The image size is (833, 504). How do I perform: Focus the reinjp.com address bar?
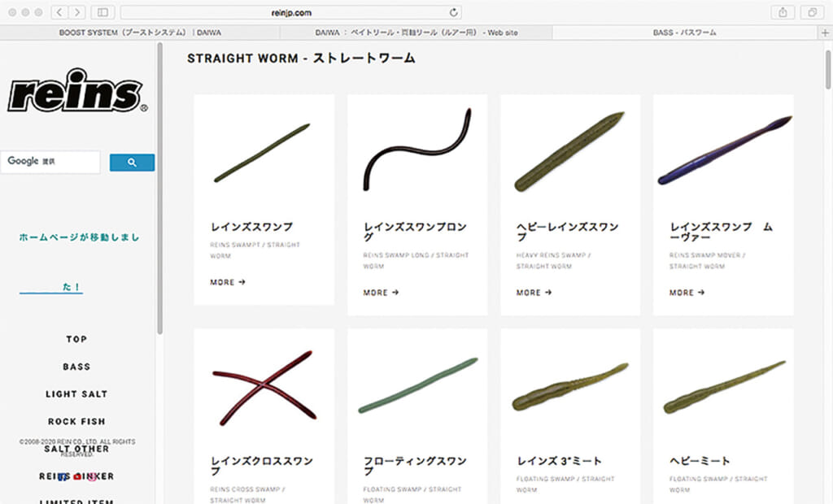(291, 12)
